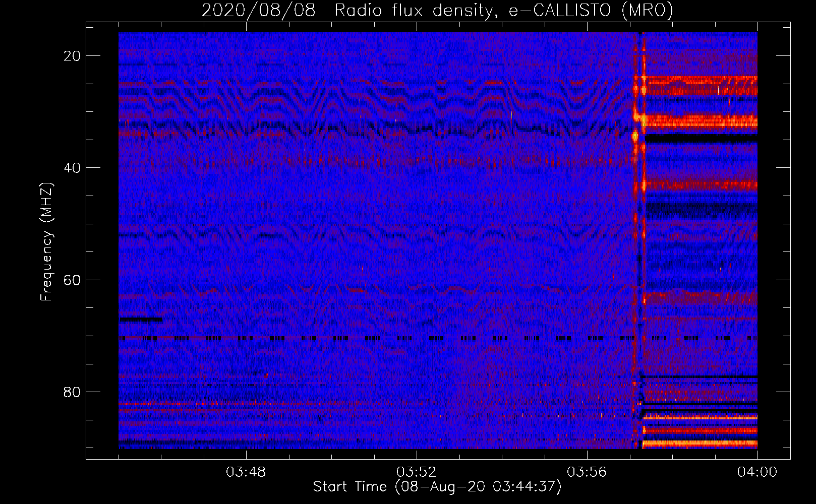Click the 'Start Time (08-Aug-20 03:44:37)' label
816x504 pixels.
pos(437,487)
